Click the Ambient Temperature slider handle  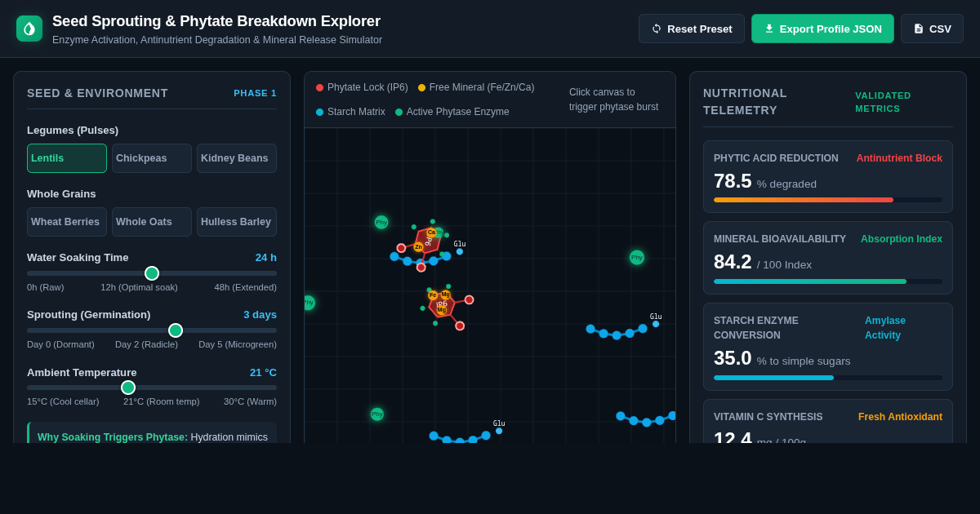tap(128, 388)
